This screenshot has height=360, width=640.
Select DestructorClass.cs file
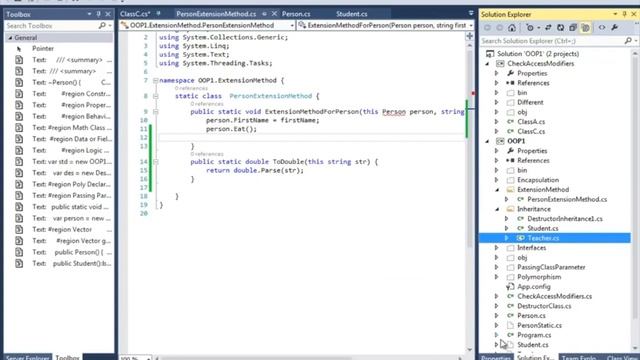coord(544,306)
